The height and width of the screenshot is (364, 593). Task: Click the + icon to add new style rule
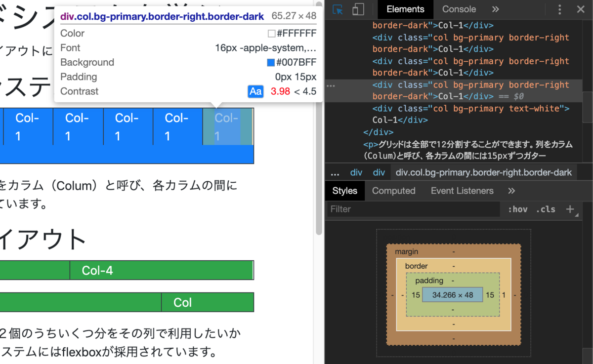coord(571,209)
